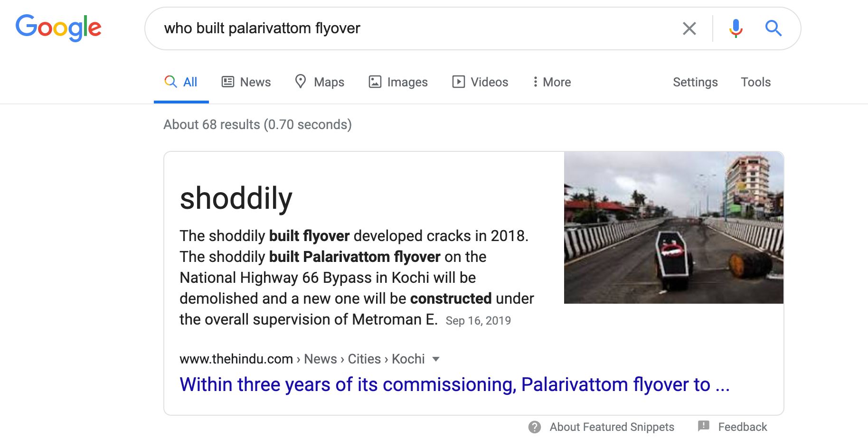This screenshot has width=868, height=447.
Task: Open the News tab icon
Action: point(228,82)
